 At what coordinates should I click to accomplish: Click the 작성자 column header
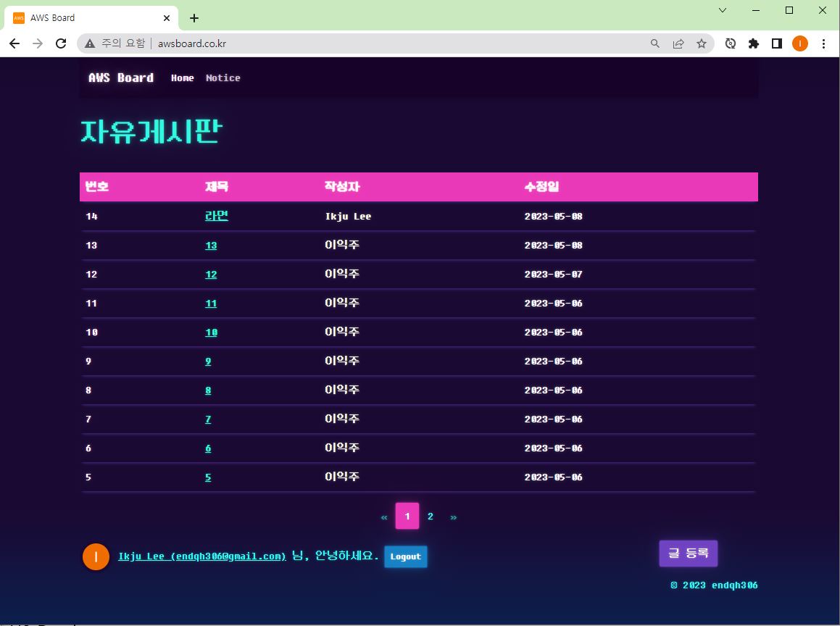coord(342,186)
